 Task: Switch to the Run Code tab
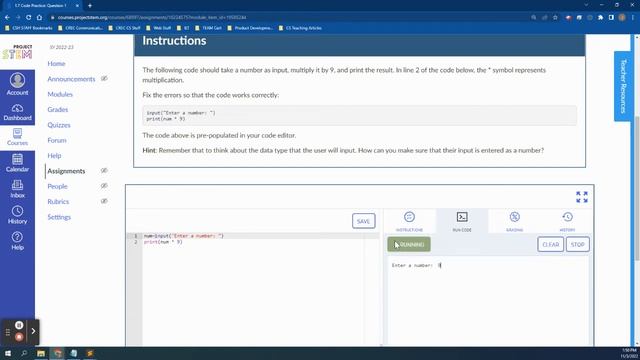(462, 221)
